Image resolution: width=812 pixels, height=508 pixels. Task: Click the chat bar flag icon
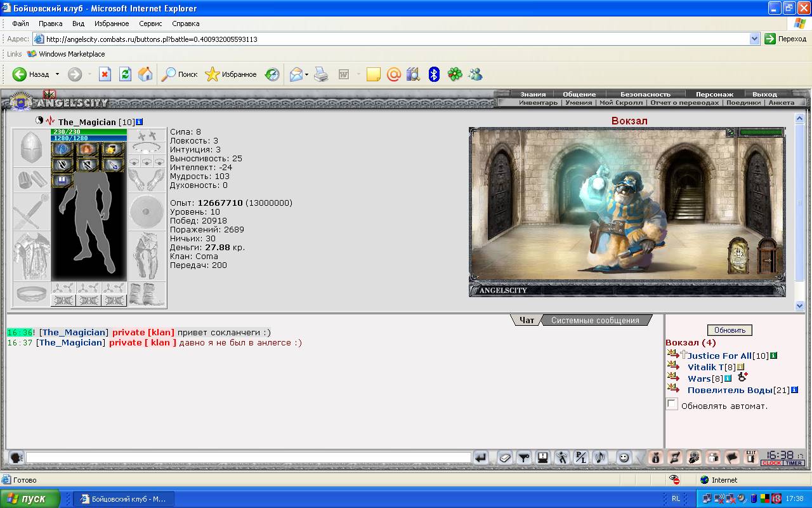pyautogui.click(x=732, y=457)
